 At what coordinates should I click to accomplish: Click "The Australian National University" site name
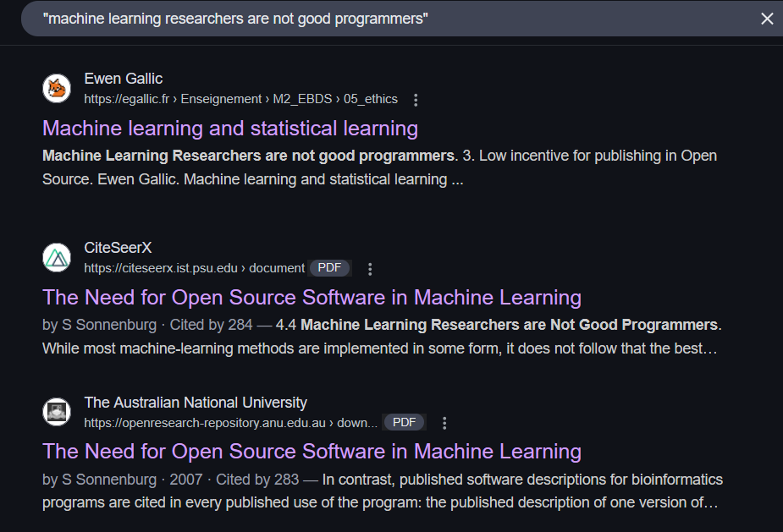coord(196,403)
